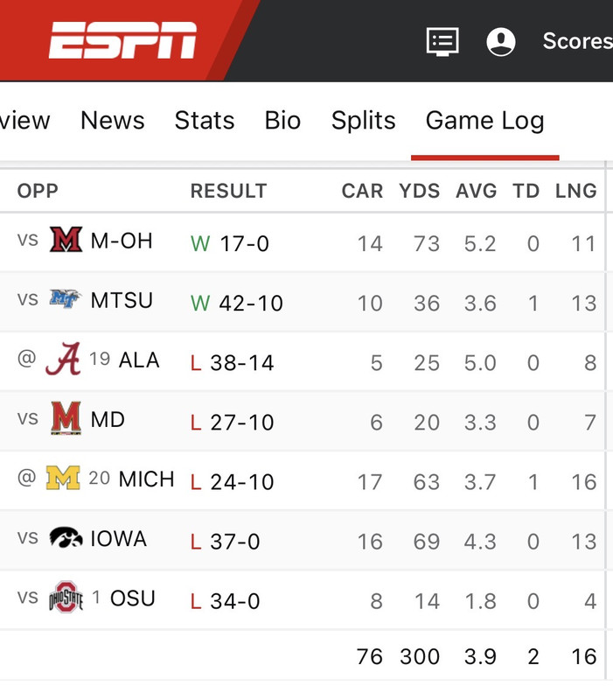The image size is (613, 700).
Task: Select the Game Log tab
Action: 485,121
